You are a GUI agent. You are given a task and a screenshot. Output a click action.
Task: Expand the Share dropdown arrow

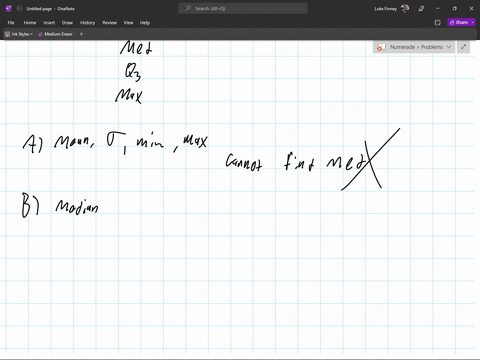(473, 22)
